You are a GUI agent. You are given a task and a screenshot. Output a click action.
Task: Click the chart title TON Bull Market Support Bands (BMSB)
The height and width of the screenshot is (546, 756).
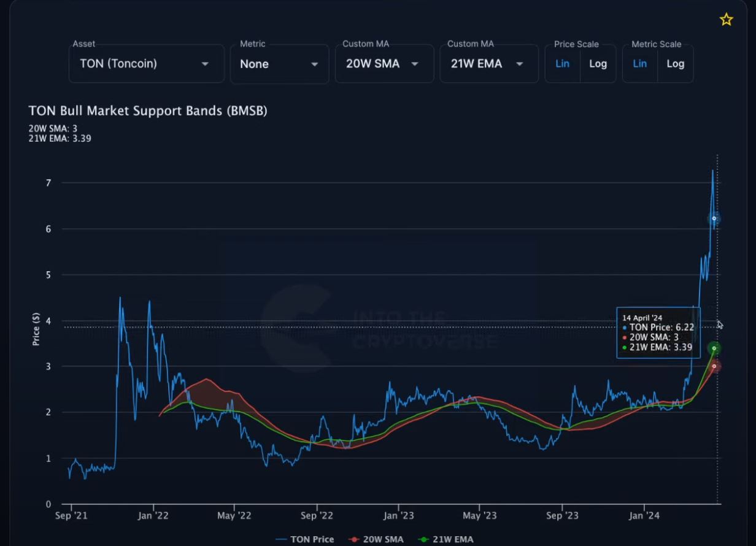(148, 111)
